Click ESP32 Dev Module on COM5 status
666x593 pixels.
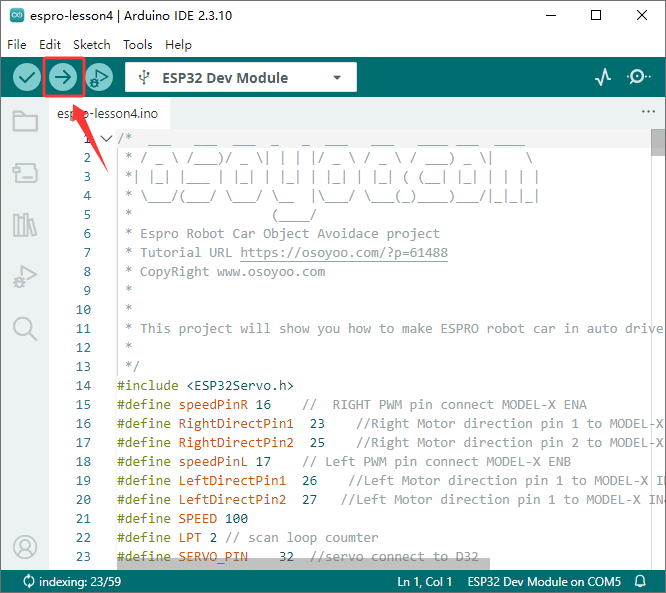pyautogui.click(x=544, y=582)
